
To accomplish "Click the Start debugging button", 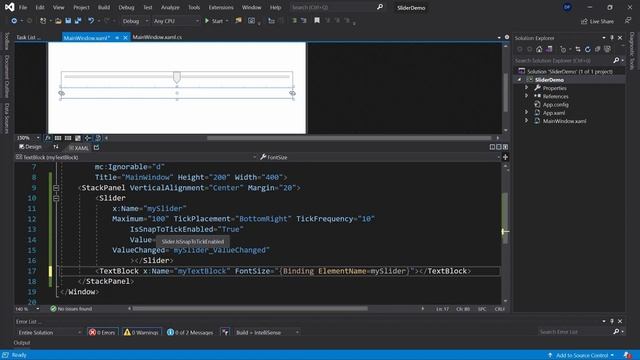I will click(214, 21).
